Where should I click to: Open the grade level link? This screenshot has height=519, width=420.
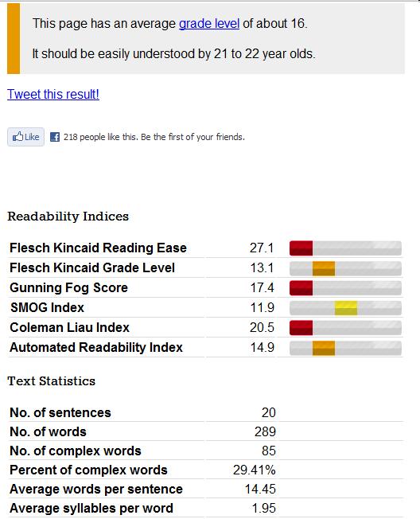coord(209,24)
